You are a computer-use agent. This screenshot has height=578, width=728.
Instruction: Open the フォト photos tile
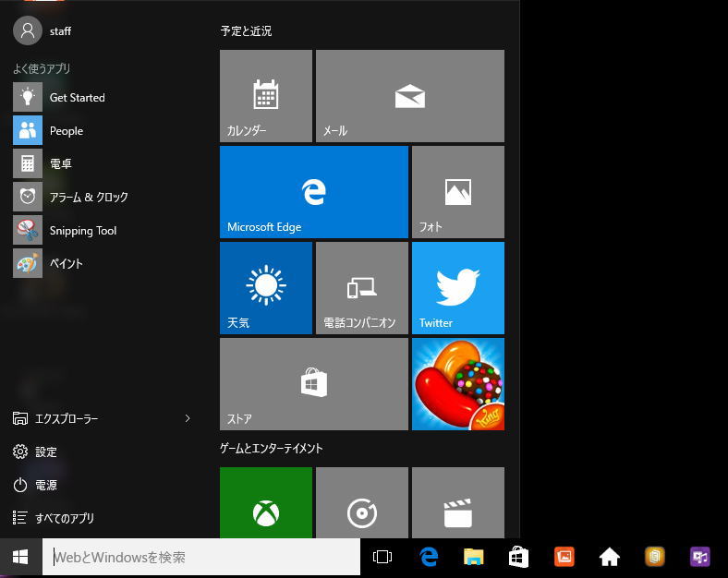(x=458, y=192)
